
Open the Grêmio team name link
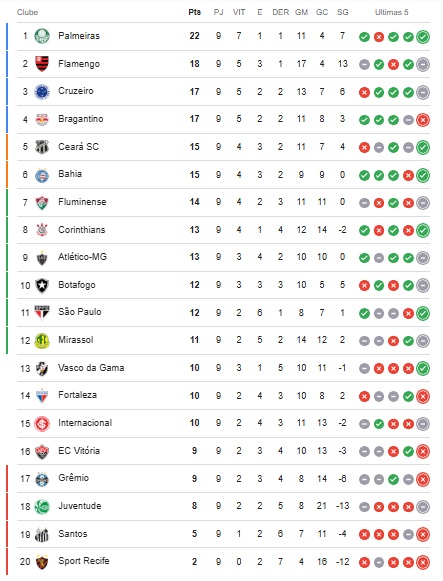[73, 478]
